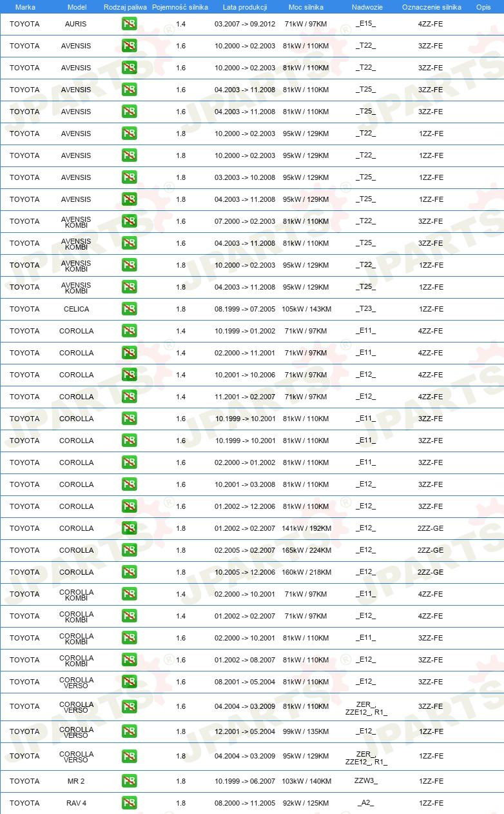504x814 pixels.
Task: Click the fuel icon in the COROLLA 165kW / 224KM row
Action: [129, 550]
